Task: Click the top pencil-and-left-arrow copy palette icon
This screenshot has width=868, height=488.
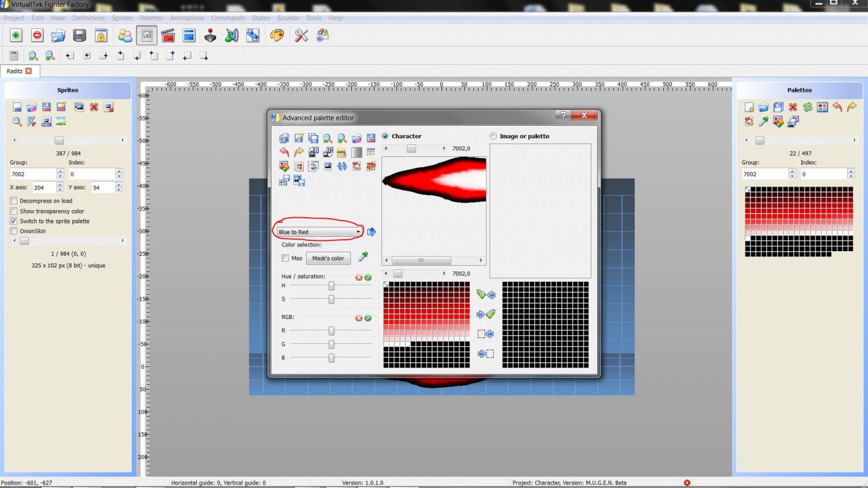Action: [486, 295]
